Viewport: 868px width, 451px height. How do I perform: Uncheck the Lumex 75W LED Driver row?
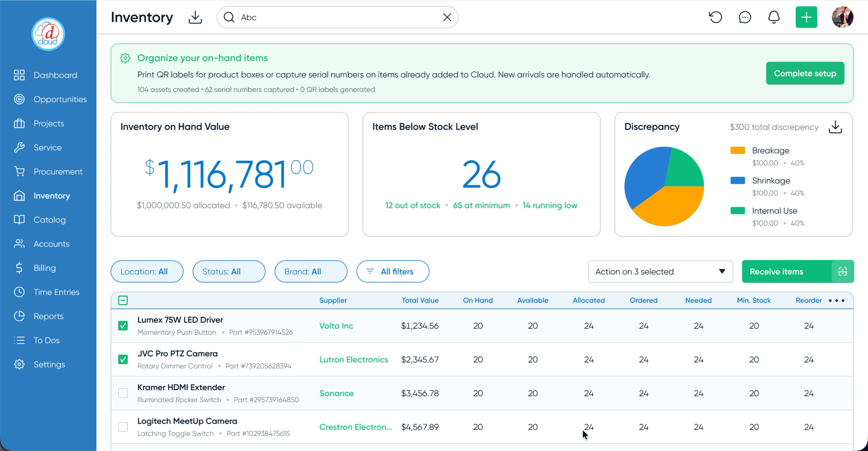tap(123, 326)
